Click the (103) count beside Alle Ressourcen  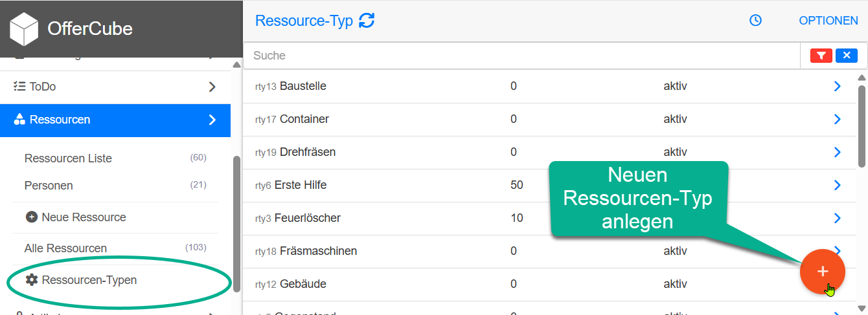[196, 248]
